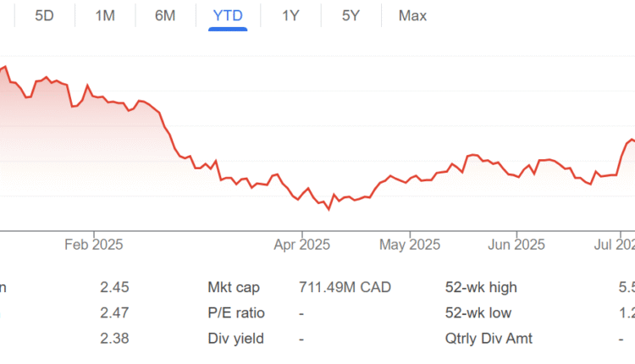Click the Div yield label

(x=235, y=339)
